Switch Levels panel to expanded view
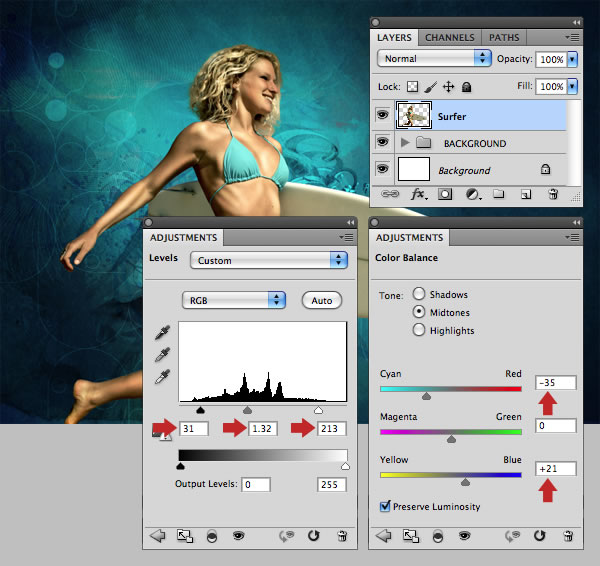The image size is (600, 566). click(x=185, y=536)
